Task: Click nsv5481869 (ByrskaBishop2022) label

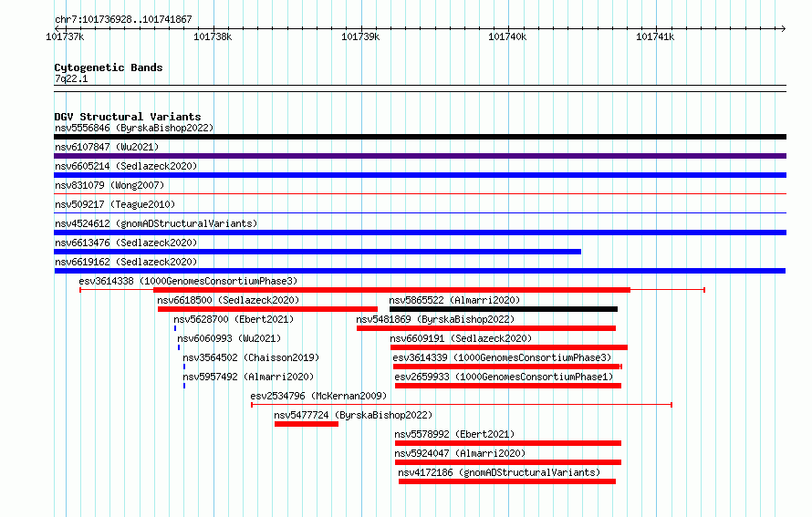Action: pyautogui.click(x=435, y=319)
